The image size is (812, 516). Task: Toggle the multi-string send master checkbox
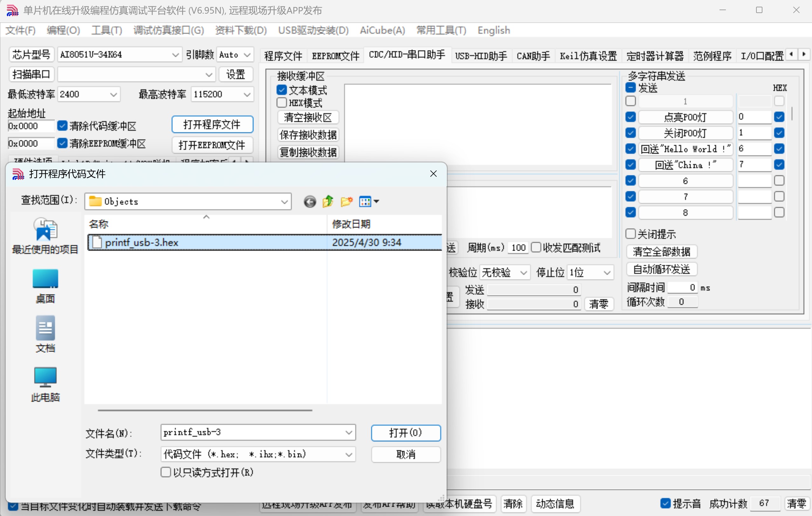pyautogui.click(x=631, y=88)
